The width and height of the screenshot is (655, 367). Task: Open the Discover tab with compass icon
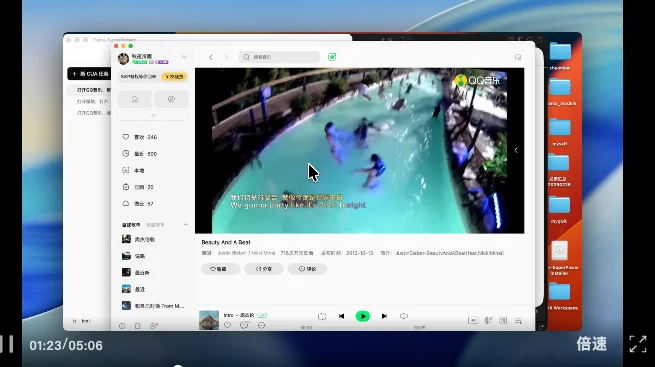[171, 99]
